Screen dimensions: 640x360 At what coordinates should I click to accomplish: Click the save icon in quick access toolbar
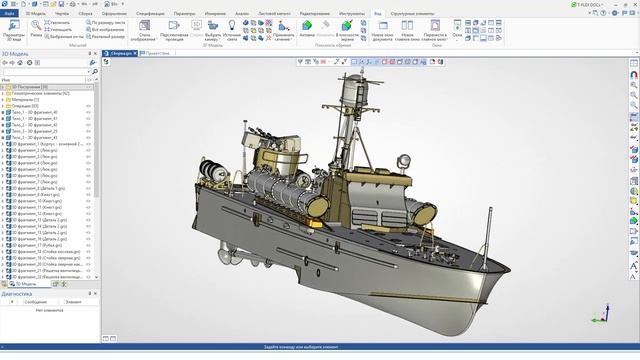point(61,4)
